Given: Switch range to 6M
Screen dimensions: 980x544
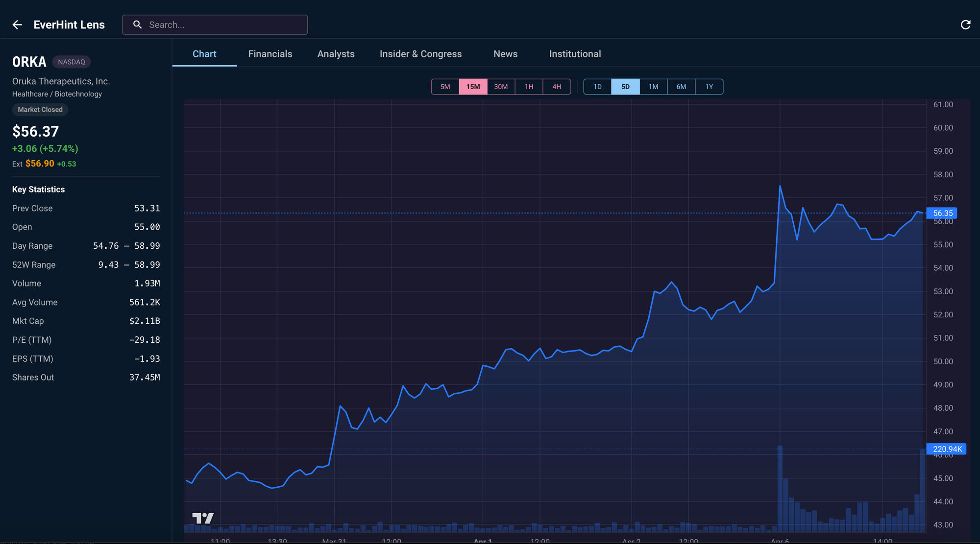Looking at the screenshot, I should coord(681,87).
